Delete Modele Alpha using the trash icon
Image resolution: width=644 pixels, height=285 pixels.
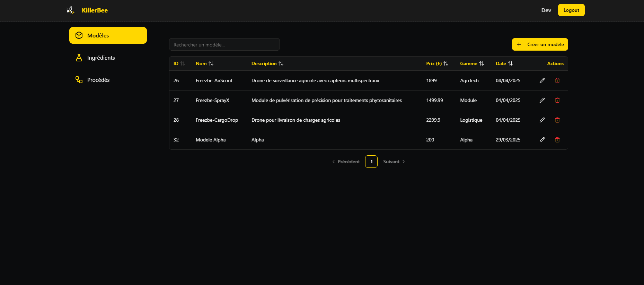point(557,140)
